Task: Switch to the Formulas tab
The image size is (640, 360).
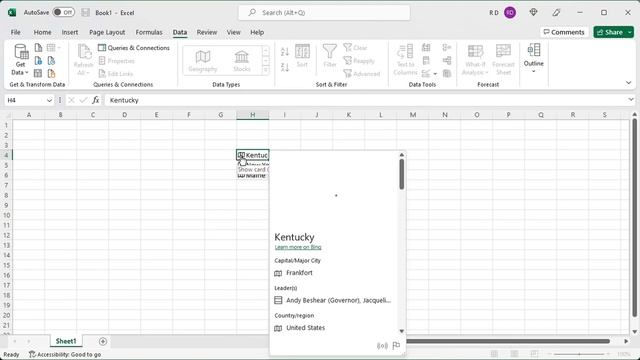Action: pyautogui.click(x=149, y=32)
